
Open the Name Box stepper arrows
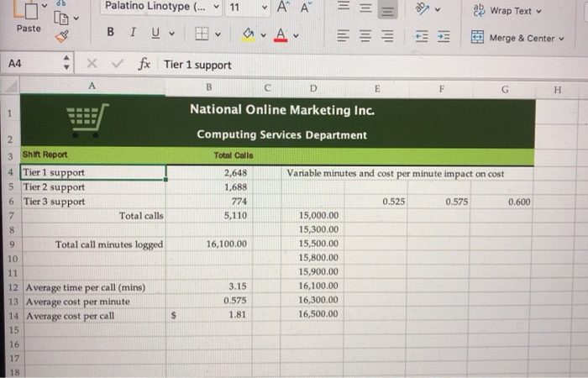pyautogui.click(x=66, y=63)
